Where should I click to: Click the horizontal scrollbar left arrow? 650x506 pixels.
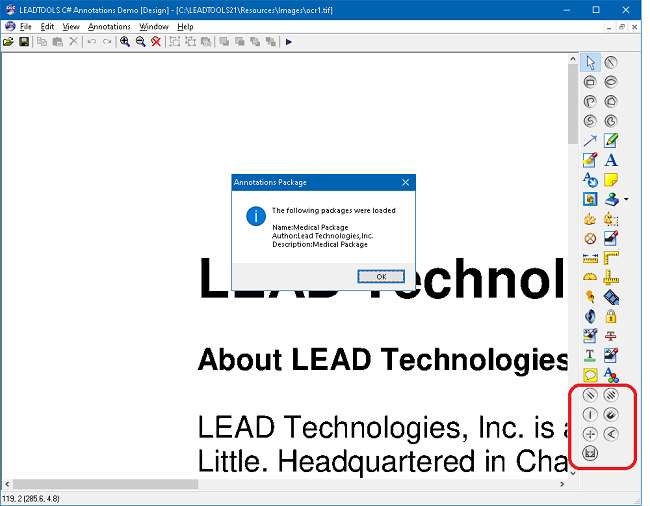(7, 484)
